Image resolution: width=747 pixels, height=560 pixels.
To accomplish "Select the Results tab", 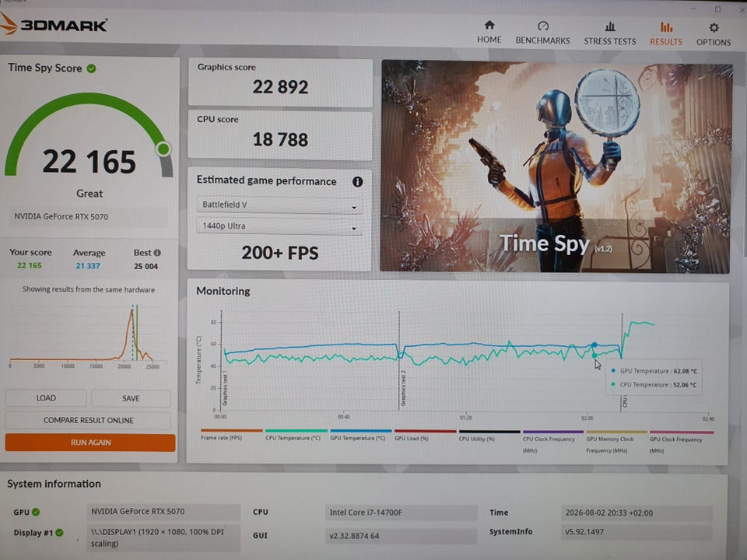I will tap(666, 33).
